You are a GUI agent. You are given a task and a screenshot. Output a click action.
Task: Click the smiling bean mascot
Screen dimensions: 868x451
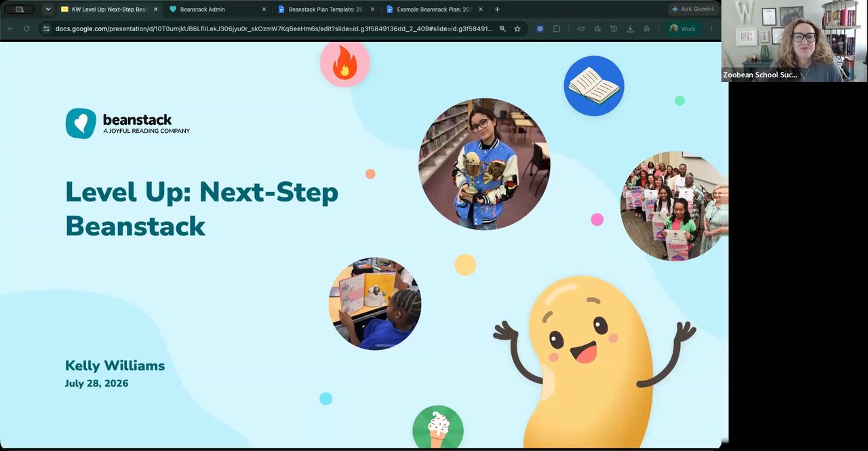[x=594, y=363]
